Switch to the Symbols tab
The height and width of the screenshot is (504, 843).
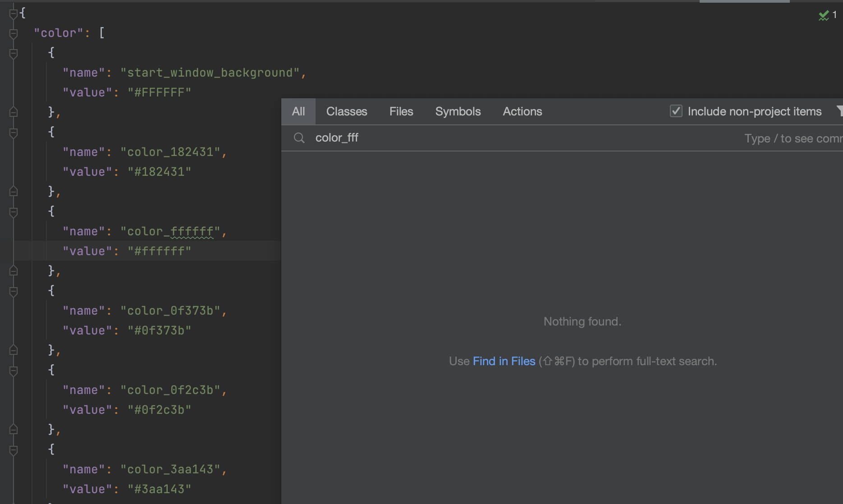click(458, 111)
